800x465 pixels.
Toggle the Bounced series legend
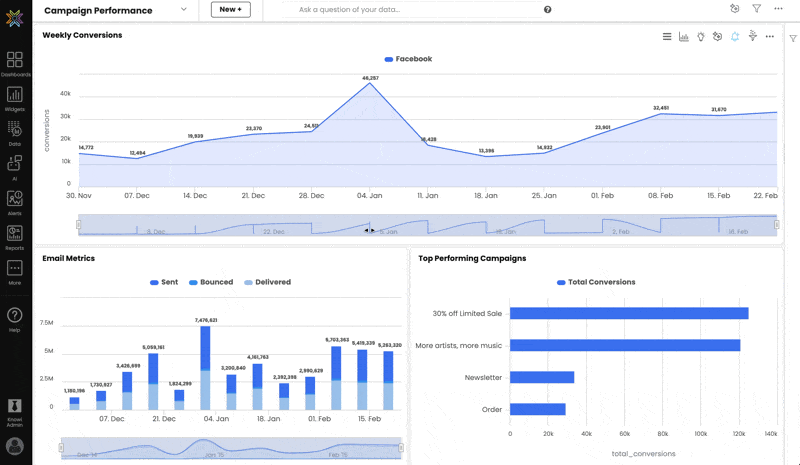211,282
